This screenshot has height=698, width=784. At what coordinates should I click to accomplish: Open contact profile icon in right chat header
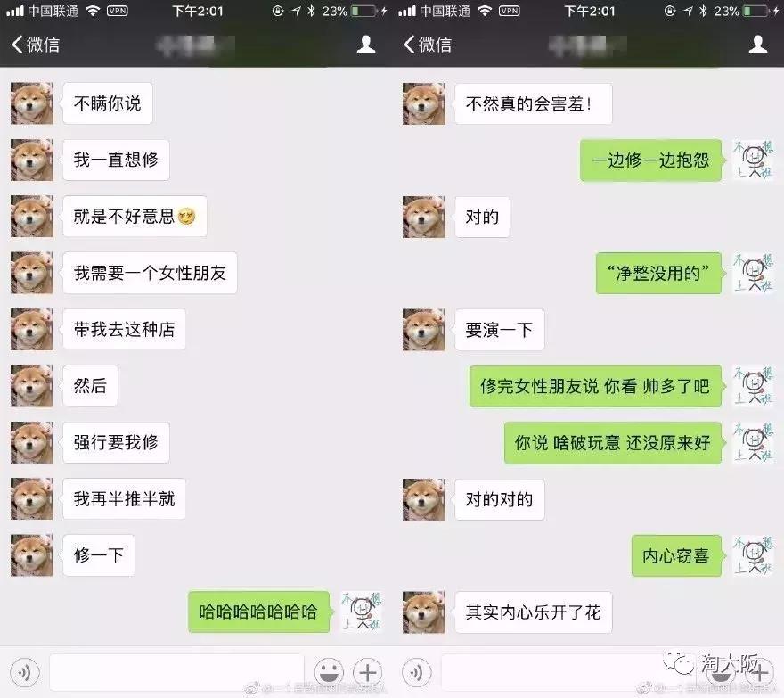pyautogui.click(x=758, y=45)
